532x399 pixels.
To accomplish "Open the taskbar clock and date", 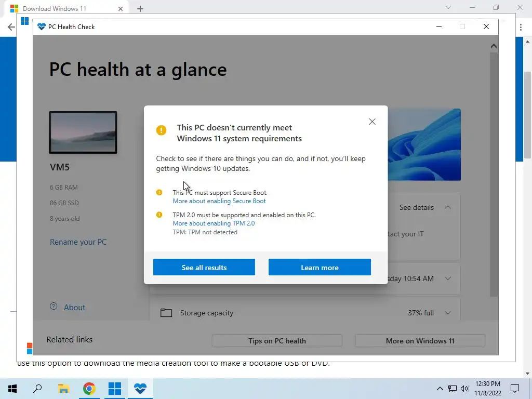I will (x=487, y=389).
